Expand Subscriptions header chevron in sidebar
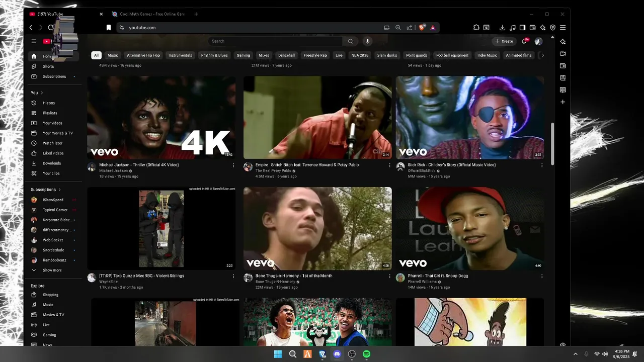The height and width of the screenshot is (362, 644). click(59, 190)
